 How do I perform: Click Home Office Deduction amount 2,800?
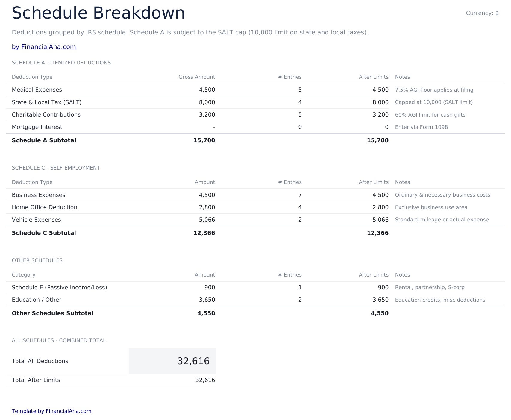pyautogui.click(x=207, y=207)
